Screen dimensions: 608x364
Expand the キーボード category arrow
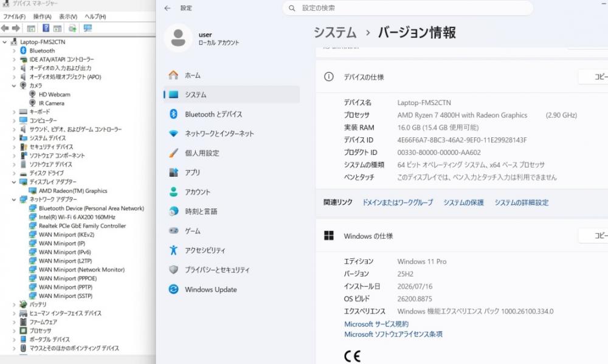click(x=14, y=112)
